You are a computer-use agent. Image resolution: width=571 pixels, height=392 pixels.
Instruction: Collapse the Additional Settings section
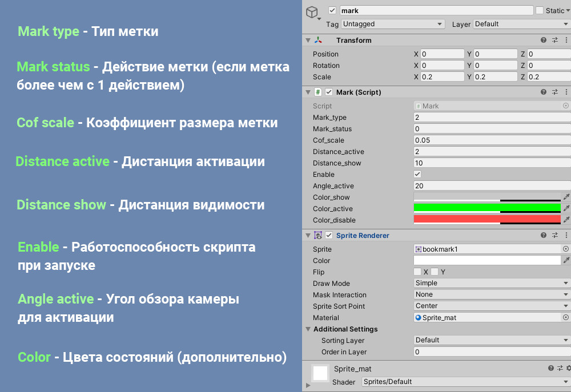309,329
